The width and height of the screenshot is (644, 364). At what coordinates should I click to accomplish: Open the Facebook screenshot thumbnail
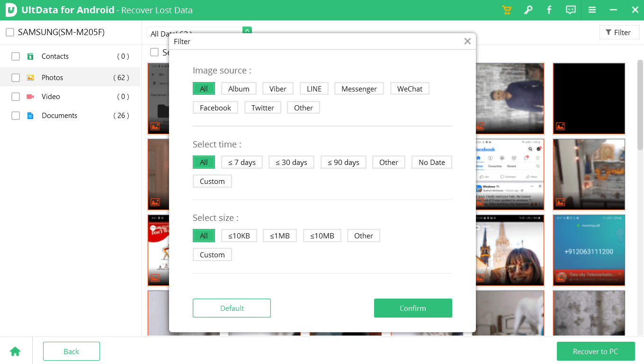pyautogui.click(x=510, y=174)
